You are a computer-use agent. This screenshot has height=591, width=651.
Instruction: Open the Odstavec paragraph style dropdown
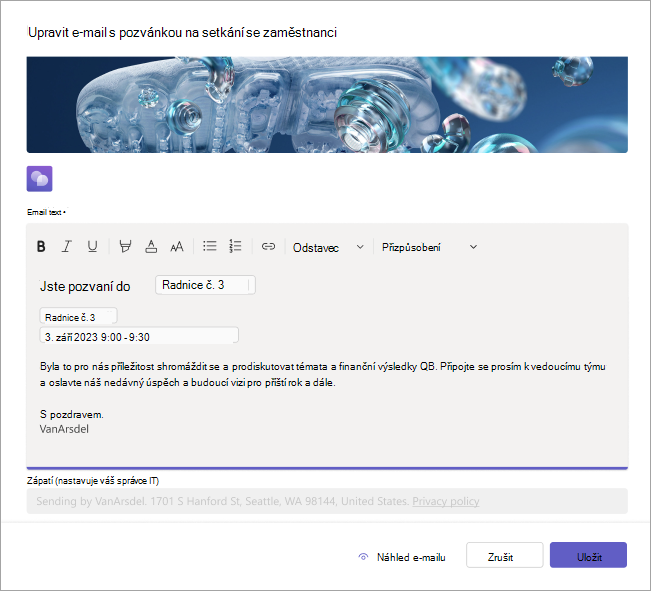[328, 247]
